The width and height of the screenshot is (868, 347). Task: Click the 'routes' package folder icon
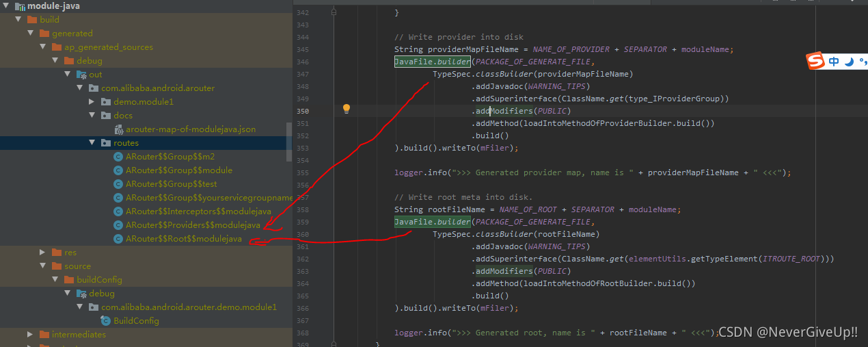point(106,143)
